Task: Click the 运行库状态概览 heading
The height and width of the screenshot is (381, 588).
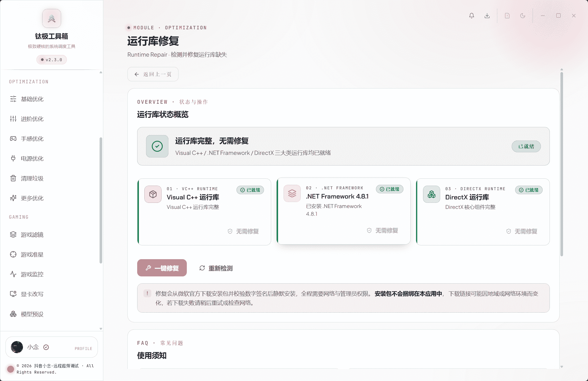Action: click(x=163, y=115)
